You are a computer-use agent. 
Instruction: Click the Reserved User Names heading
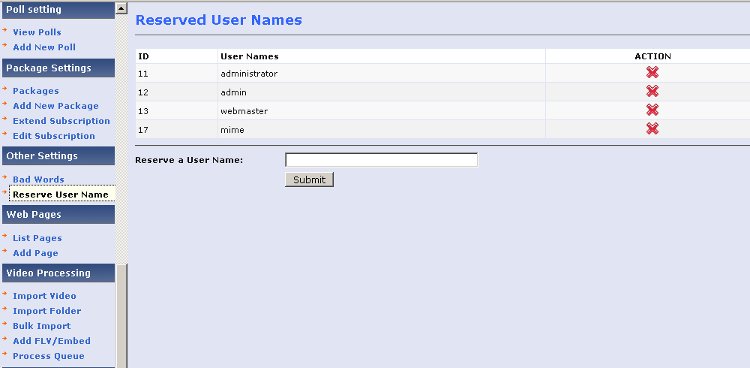click(x=219, y=20)
